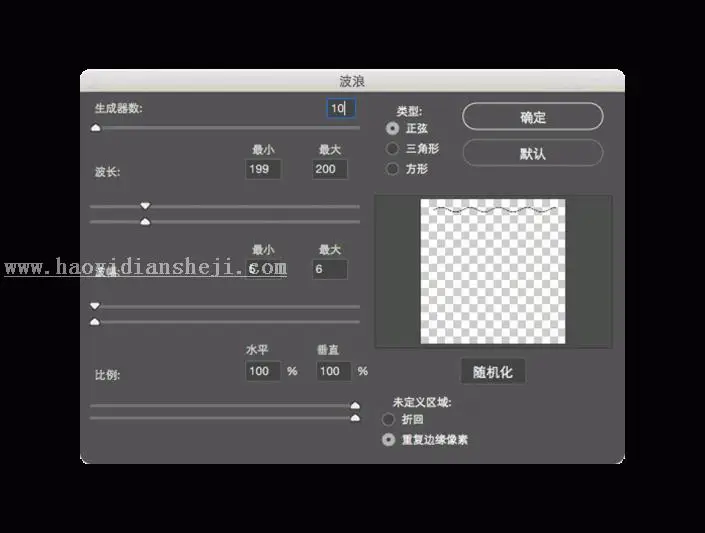Focus the 生成器数 input field
Viewport: 705px width, 533px height.
click(x=340, y=108)
